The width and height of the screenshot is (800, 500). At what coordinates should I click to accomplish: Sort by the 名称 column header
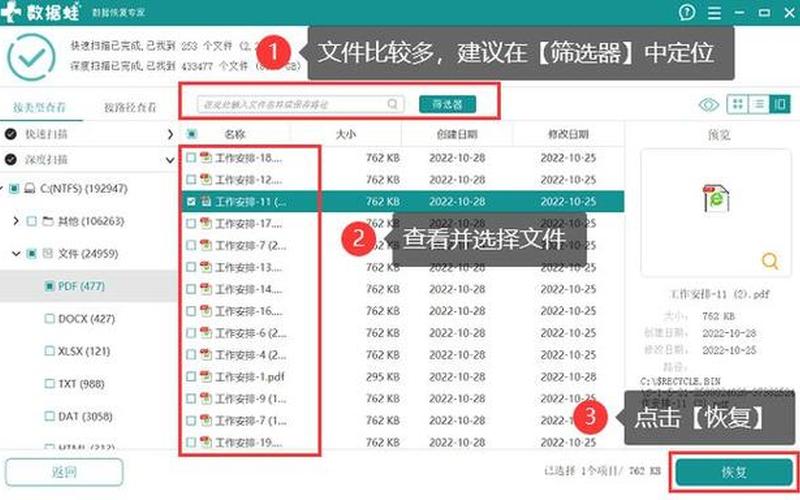235,134
